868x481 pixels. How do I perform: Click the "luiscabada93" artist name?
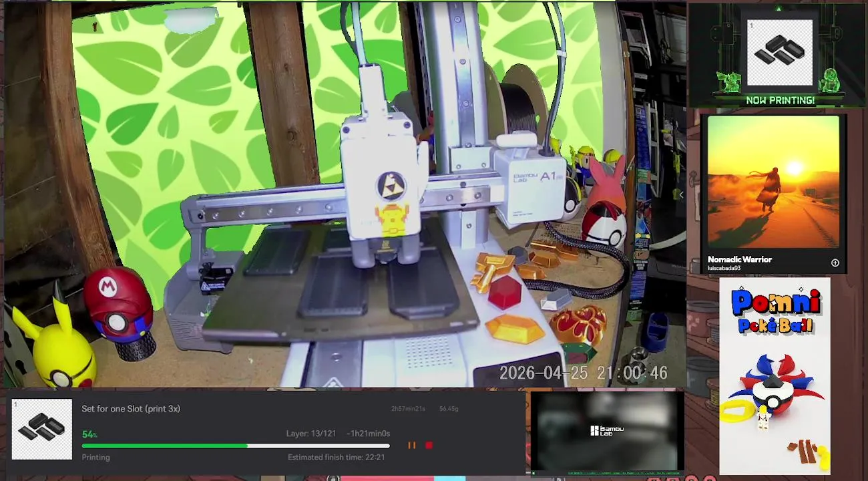724,269
